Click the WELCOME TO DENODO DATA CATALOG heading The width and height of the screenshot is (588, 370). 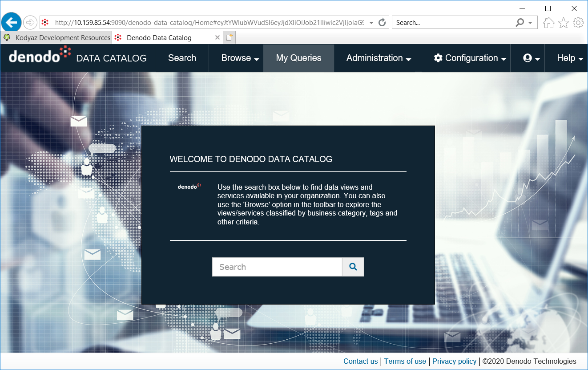(x=251, y=159)
